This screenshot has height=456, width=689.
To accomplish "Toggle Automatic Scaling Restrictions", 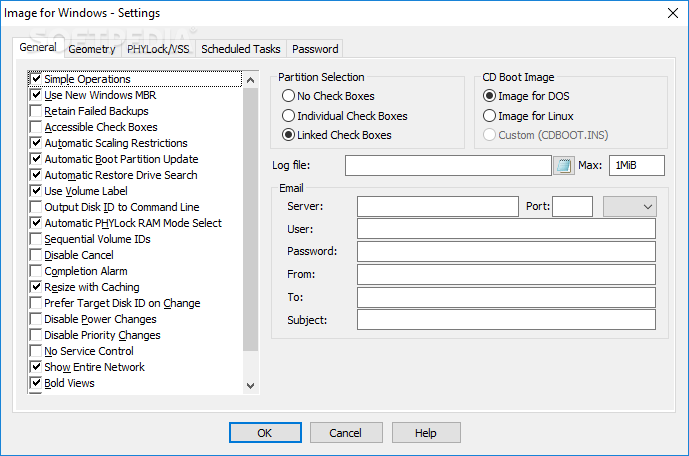I will point(36,143).
